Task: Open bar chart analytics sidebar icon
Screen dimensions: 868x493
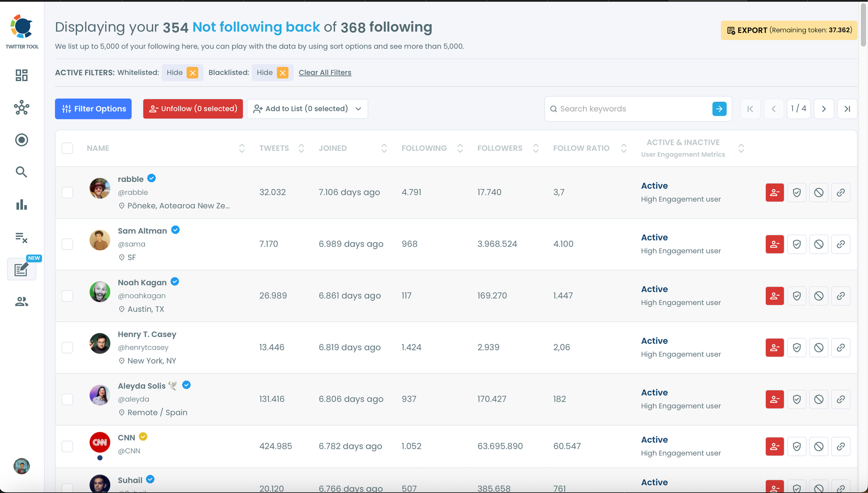Action: coord(21,205)
